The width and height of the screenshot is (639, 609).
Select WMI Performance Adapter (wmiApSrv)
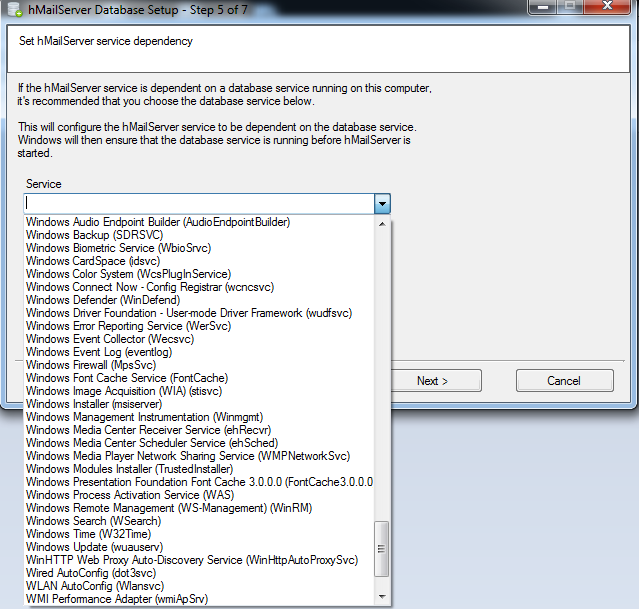point(199,599)
